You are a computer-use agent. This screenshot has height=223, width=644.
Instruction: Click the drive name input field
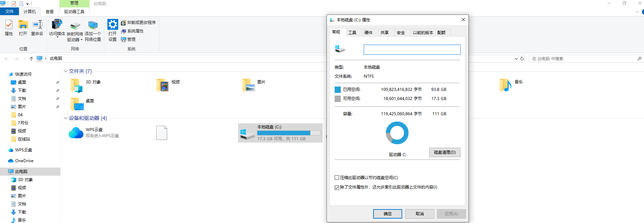412,50
